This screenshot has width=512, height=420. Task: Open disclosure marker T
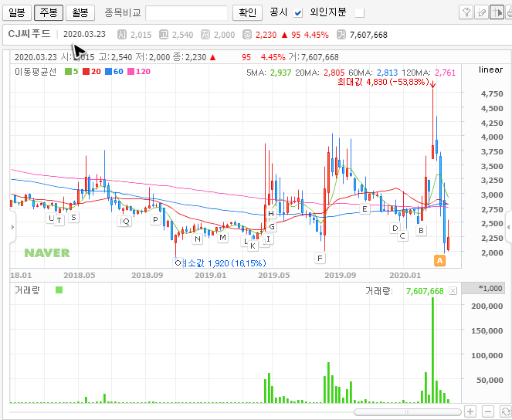[59, 220]
